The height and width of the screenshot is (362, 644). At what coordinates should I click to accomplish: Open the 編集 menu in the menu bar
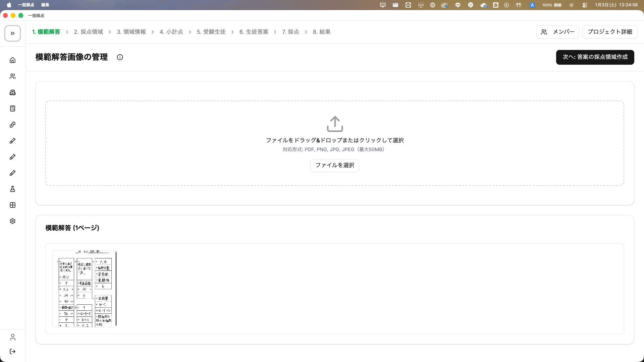45,5
